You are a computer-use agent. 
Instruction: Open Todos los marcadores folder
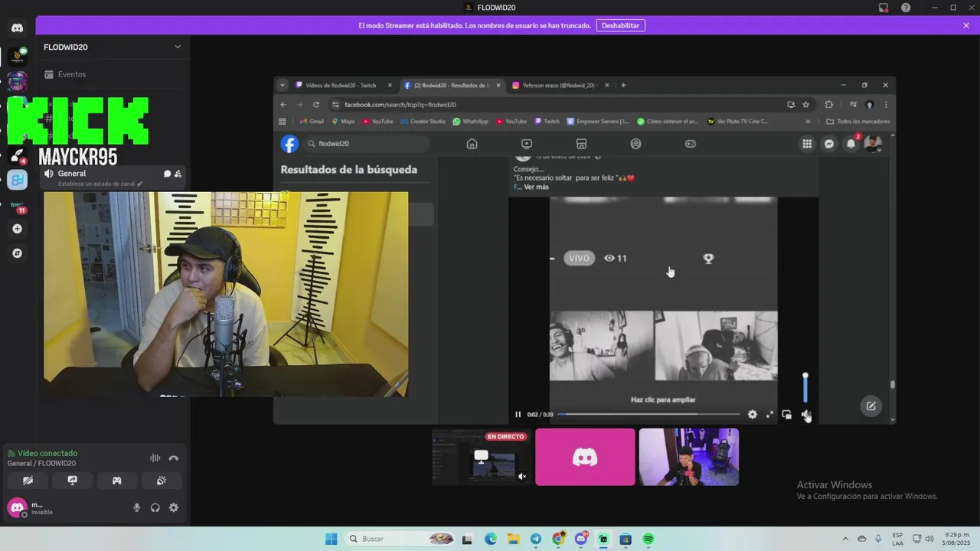(x=858, y=121)
